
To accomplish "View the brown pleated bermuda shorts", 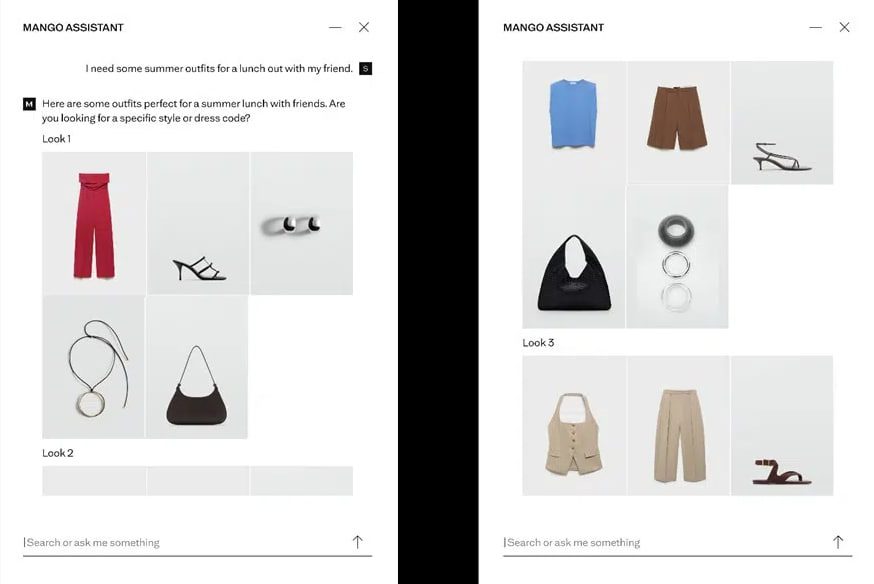I will coord(678,123).
